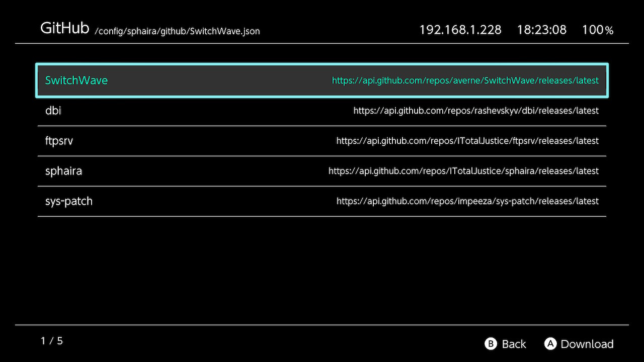Go Back using the footer label
This screenshot has height=362, width=644.
[514, 344]
